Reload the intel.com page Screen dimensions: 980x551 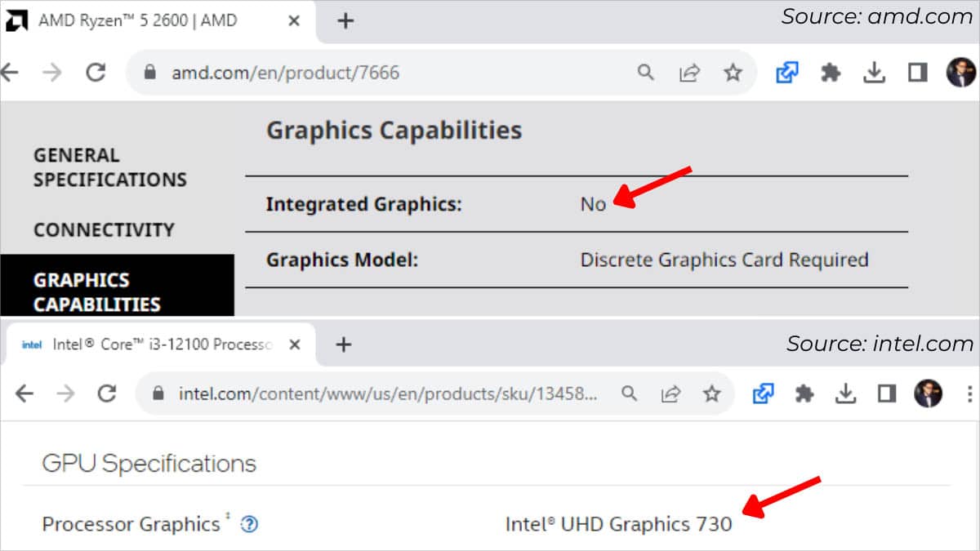point(107,393)
